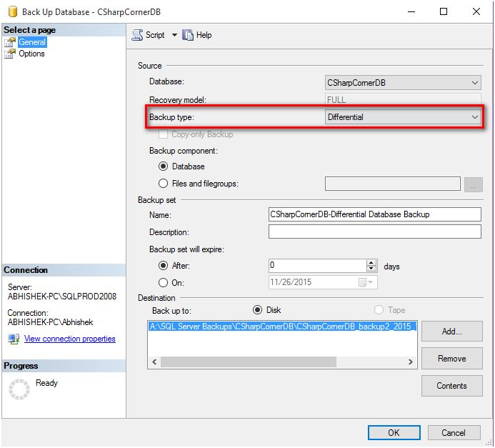Click the database cylinder icon in title bar

coord(13,11)
